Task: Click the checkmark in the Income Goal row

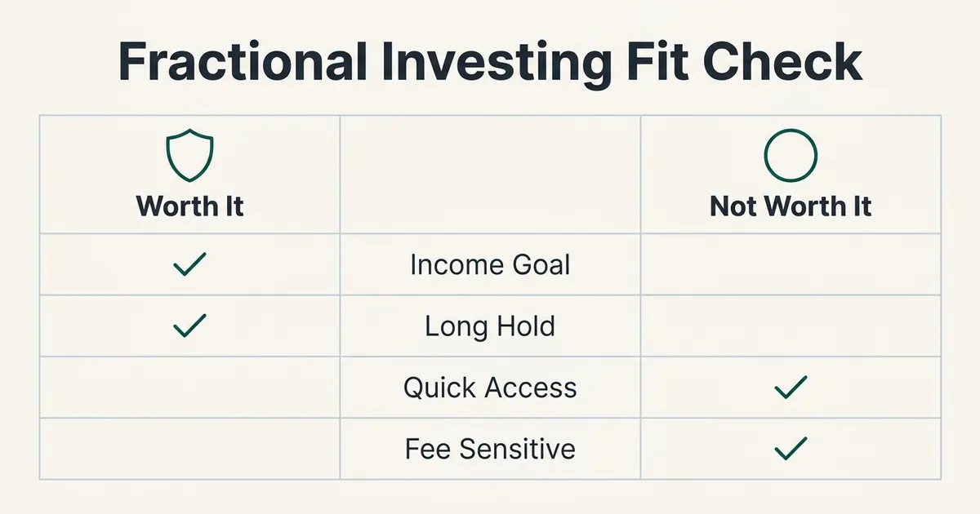Action: pos(189,264)
